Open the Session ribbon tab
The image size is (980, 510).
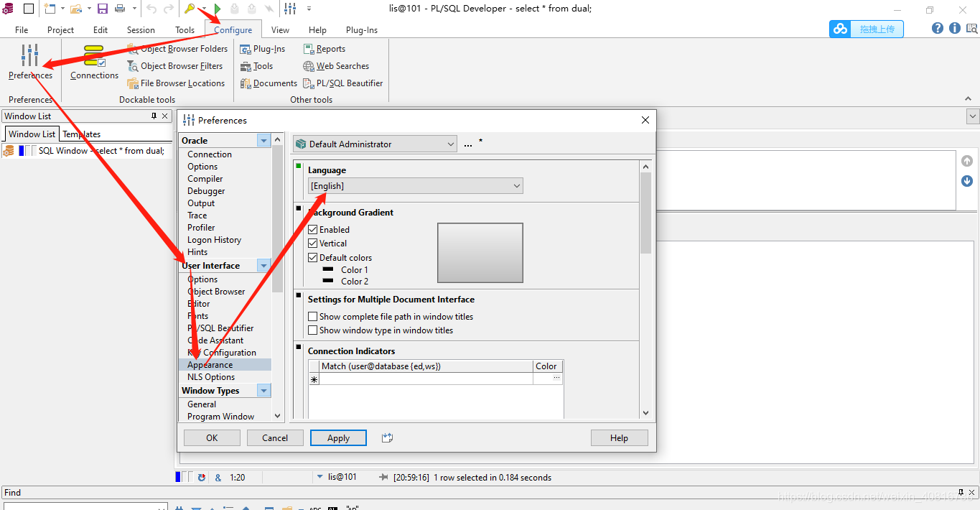click(141, 30)
